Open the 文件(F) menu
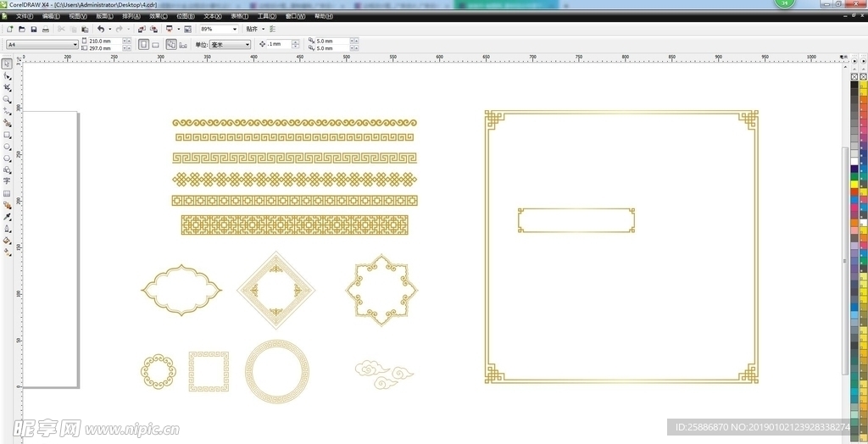This screenshot has width=868, height=444. 25,17
